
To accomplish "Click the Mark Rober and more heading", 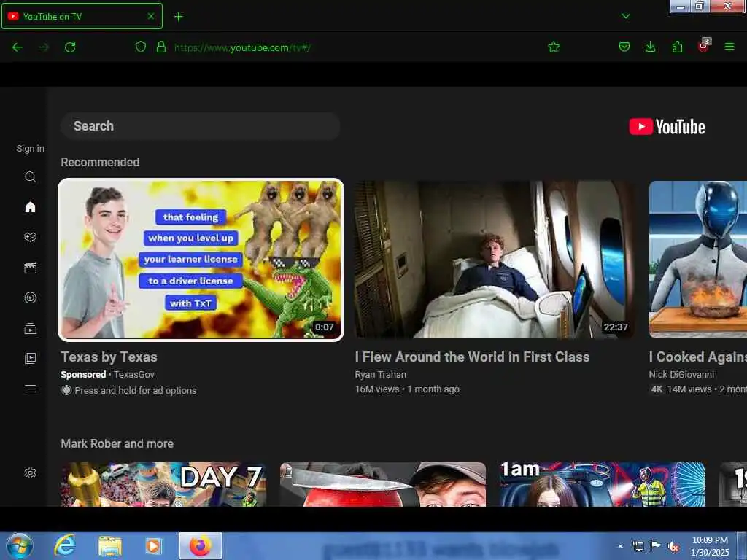I will 117,443.
